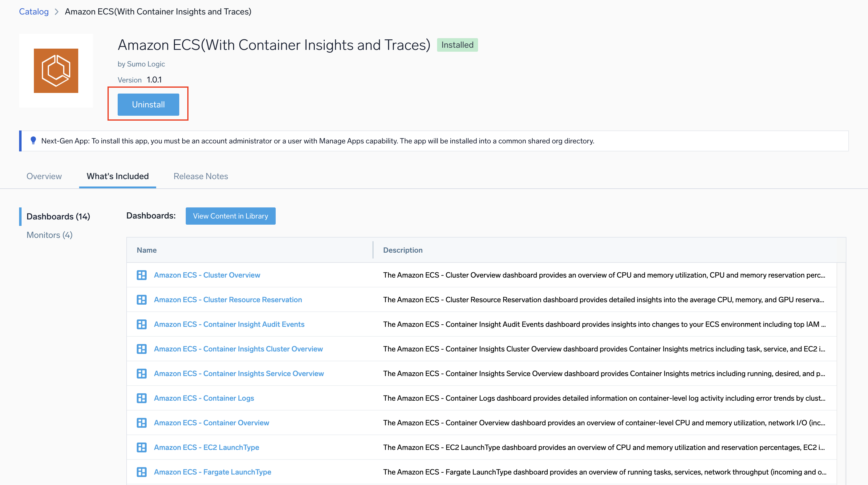The image size is (868, 485).
Task: Open Amazon ECS - Cluster Resource Reservation link
Action: 228,299
